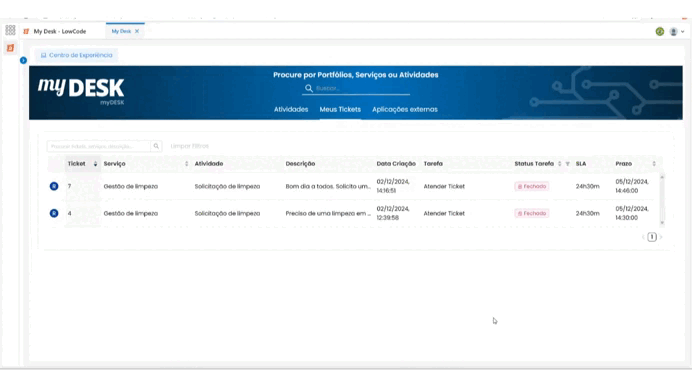
Task: Click Tarefa column header
Action: 433,164
